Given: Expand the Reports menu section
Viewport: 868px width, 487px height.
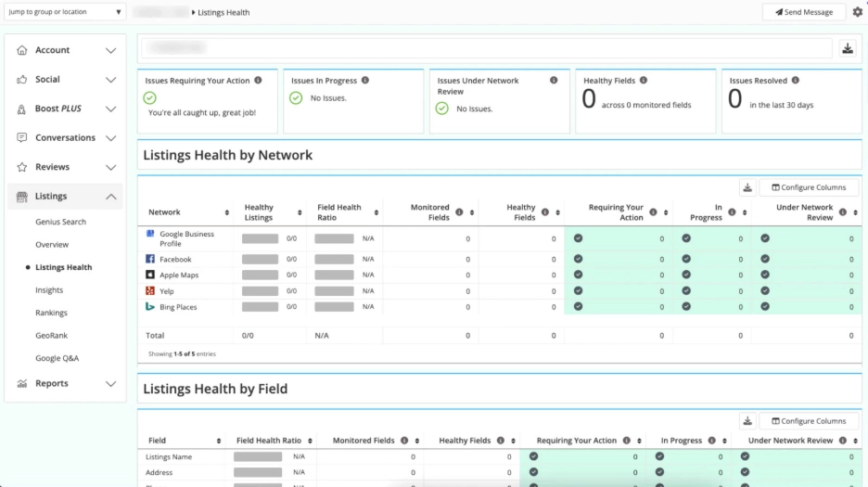Looking at the screenshot, I should 65,383.
